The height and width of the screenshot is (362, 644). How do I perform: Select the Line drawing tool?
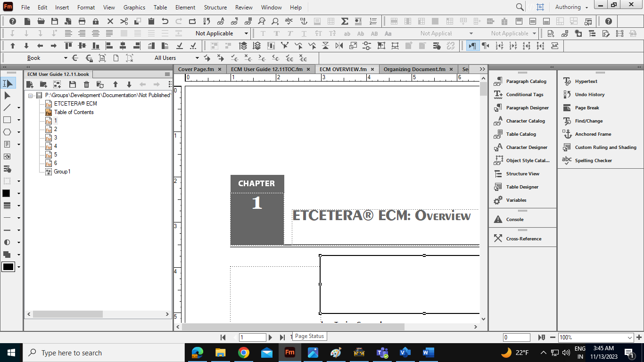click(x=7, y=107)
